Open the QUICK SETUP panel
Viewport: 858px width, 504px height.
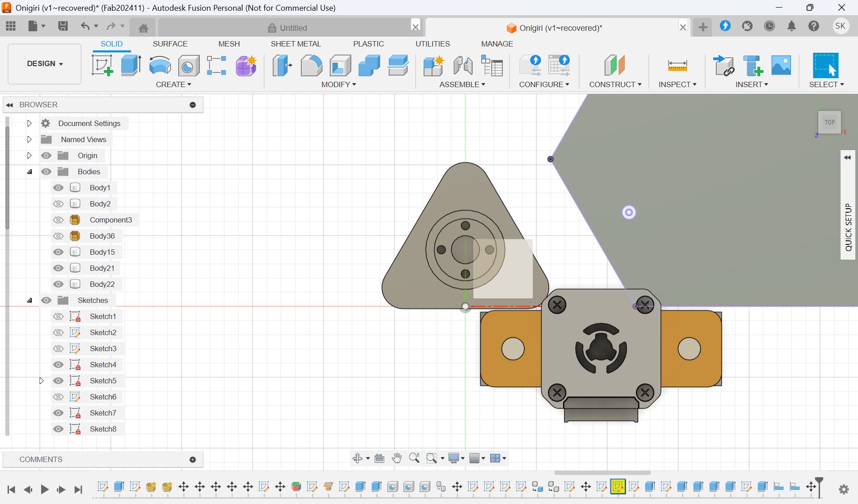(x=848, y=206)
